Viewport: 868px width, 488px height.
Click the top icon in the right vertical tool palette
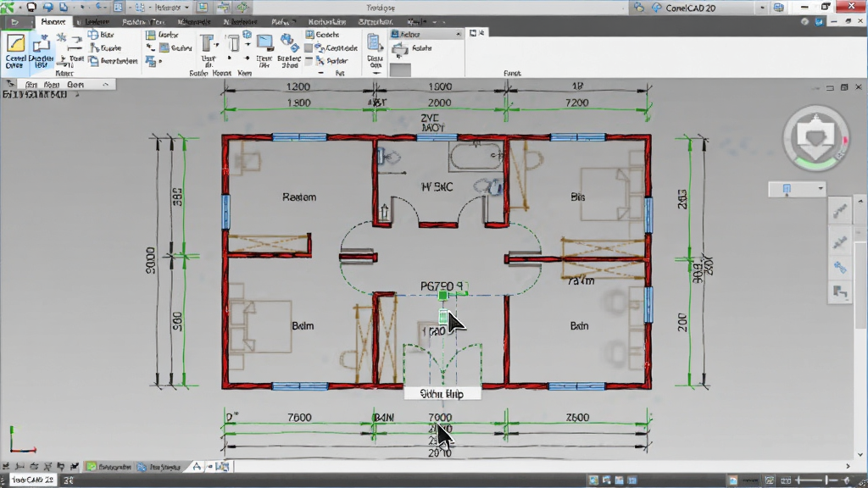[x=840, y=210]
